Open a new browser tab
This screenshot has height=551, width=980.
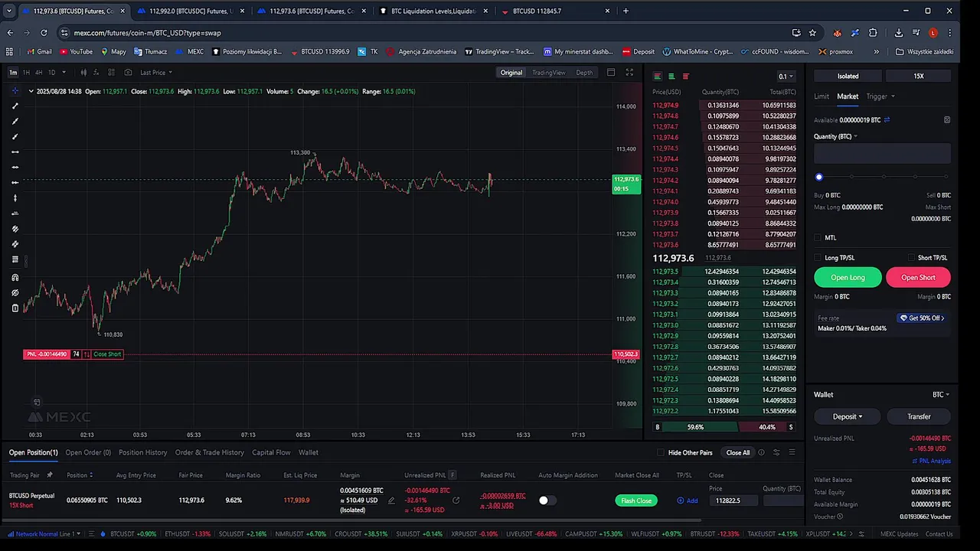coord(626,11)
